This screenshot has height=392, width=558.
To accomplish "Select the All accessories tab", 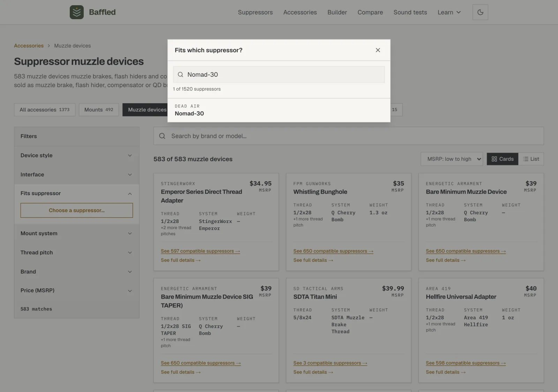I will (x=45, y=110).
